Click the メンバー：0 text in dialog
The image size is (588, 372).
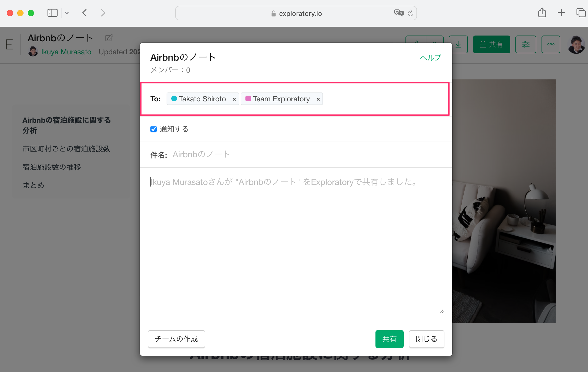(x=170, y=70)
